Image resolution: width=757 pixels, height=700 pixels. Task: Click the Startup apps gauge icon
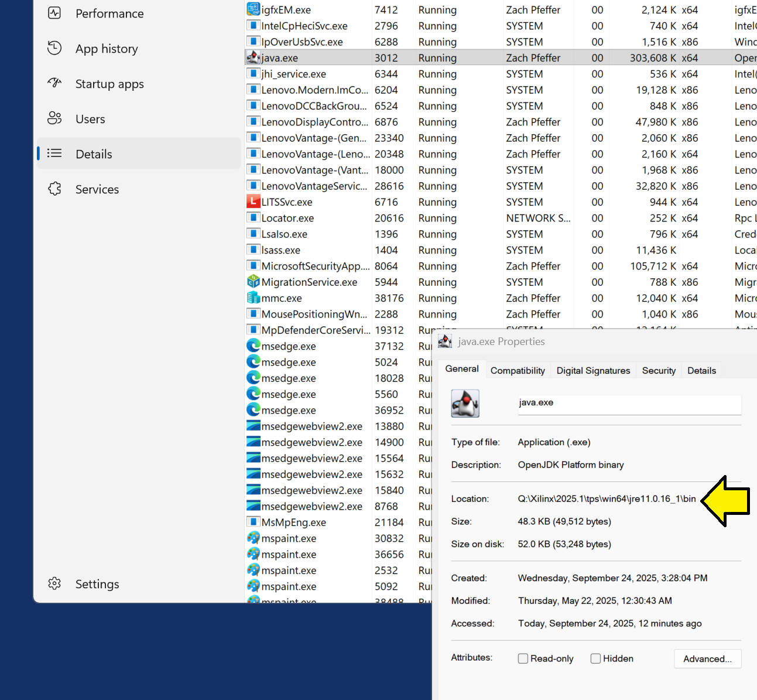pyautogui.click(x=54, y=83)
